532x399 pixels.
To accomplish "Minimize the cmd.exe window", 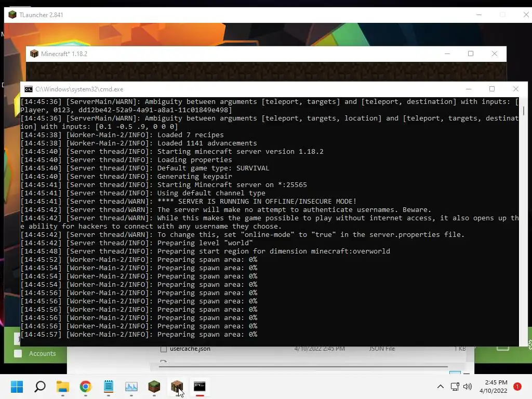I will click(x=469, y=89).
